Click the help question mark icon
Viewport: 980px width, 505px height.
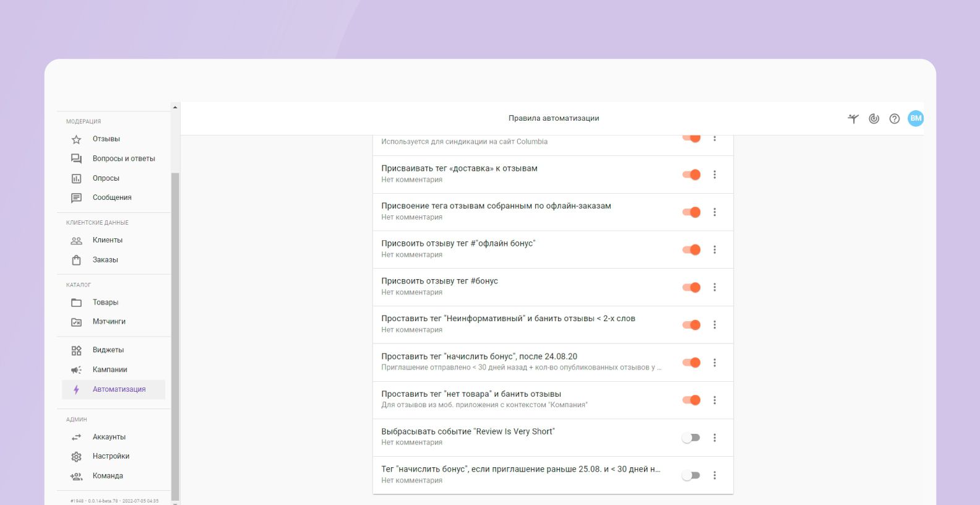tap(894, 119)
